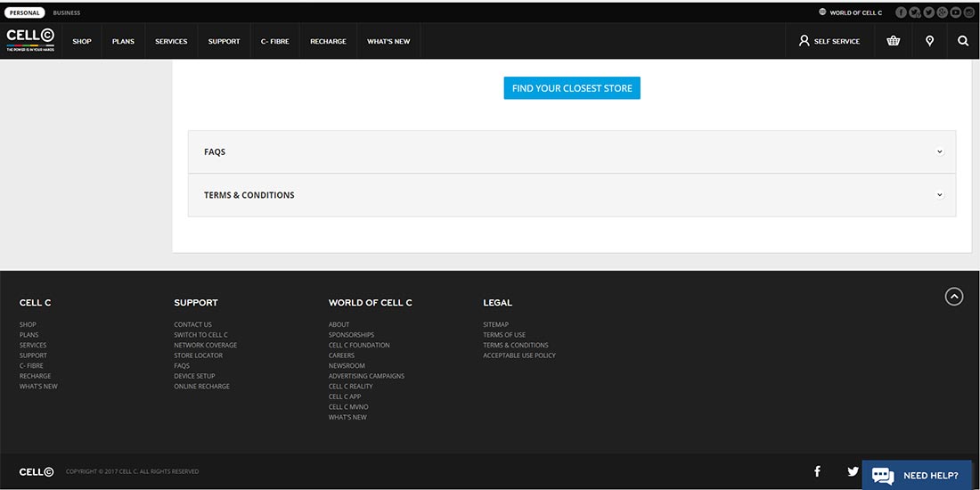Click the globe icon beside World of Cell C
This screenshot has height=490, width=980.
[822, 12]
